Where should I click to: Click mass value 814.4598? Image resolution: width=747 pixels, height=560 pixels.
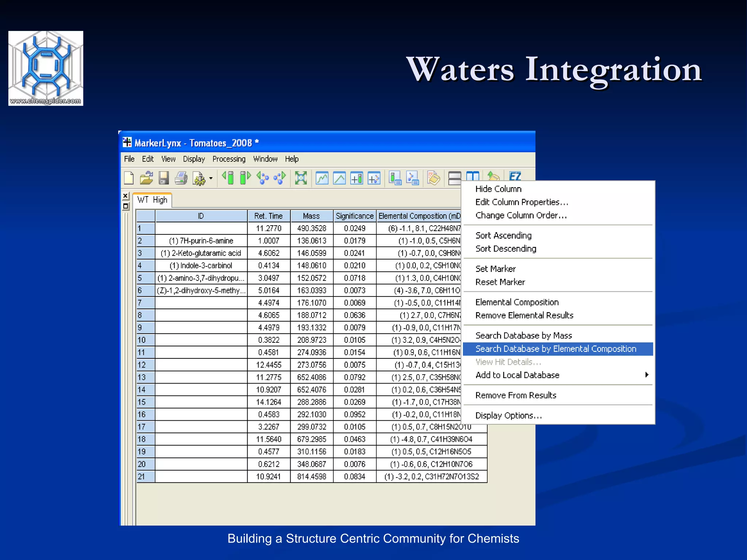311,477
